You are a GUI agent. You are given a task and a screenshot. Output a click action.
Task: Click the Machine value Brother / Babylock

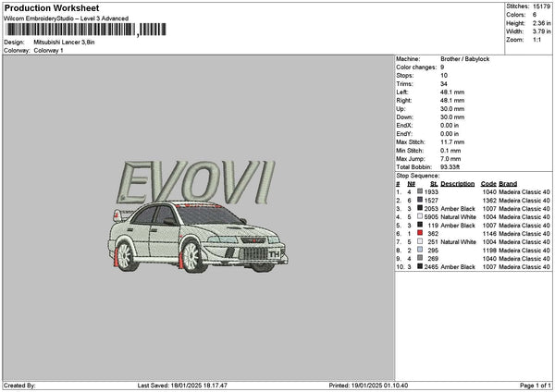coord(464,59)
